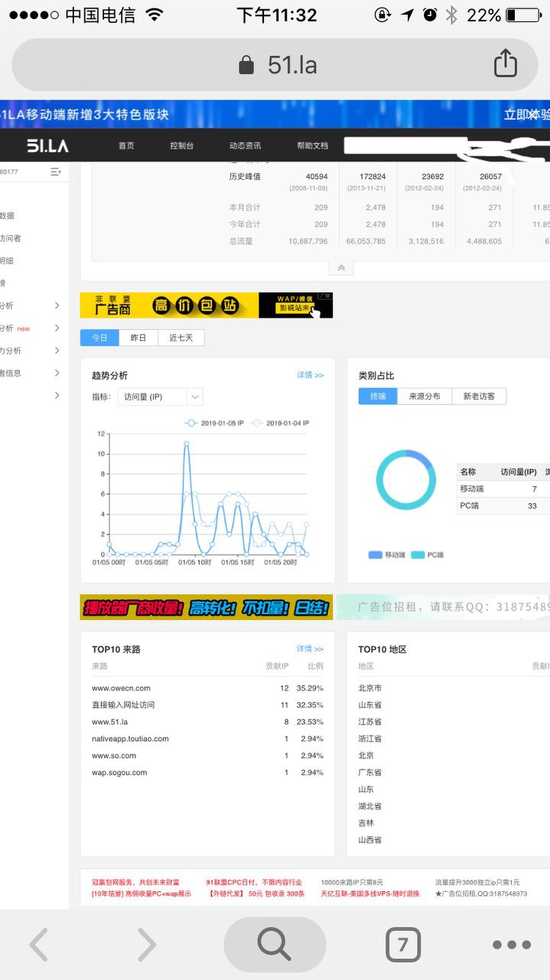Open the three-dot more menu

[x=511, y=945]
